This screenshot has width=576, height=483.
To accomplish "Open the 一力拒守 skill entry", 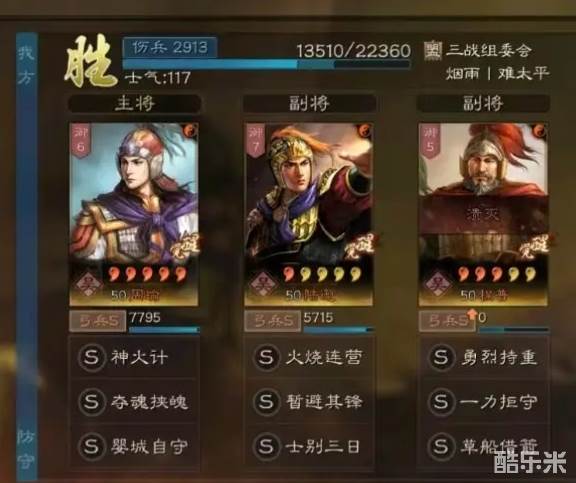I will click(x=484, y=402).
